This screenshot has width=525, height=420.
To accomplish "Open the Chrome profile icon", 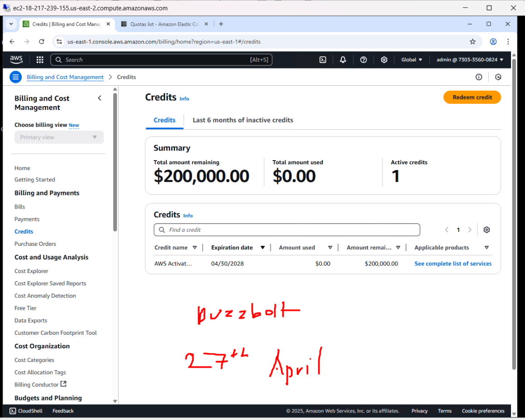I will [493, 42].
